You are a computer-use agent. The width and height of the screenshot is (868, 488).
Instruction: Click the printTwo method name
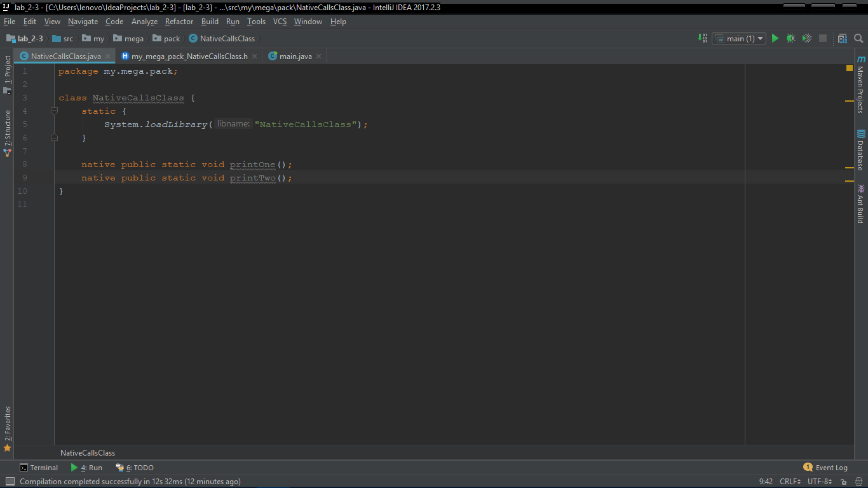[x=253, y=178]
